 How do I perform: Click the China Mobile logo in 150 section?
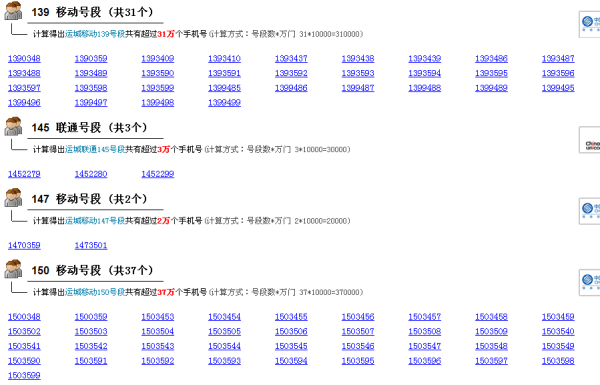point(590,282)
